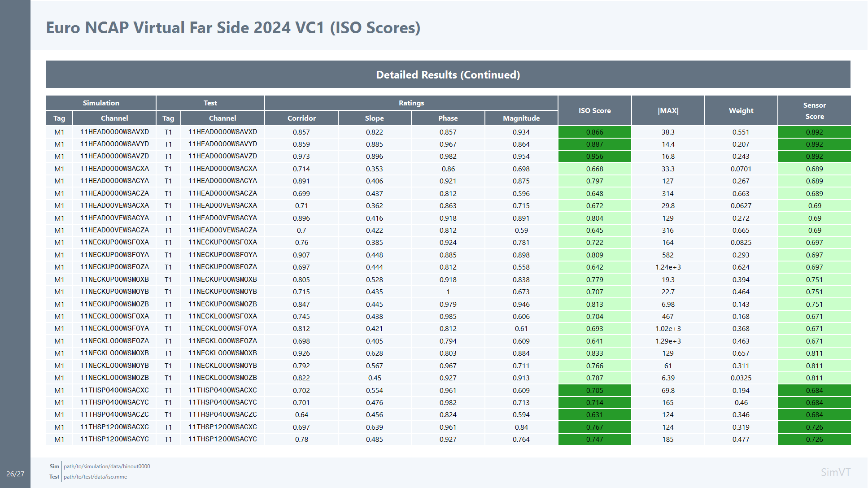Screen dimensions: 868x488
Task: Click the Corridor ratings column header
Action: (301, 118)
